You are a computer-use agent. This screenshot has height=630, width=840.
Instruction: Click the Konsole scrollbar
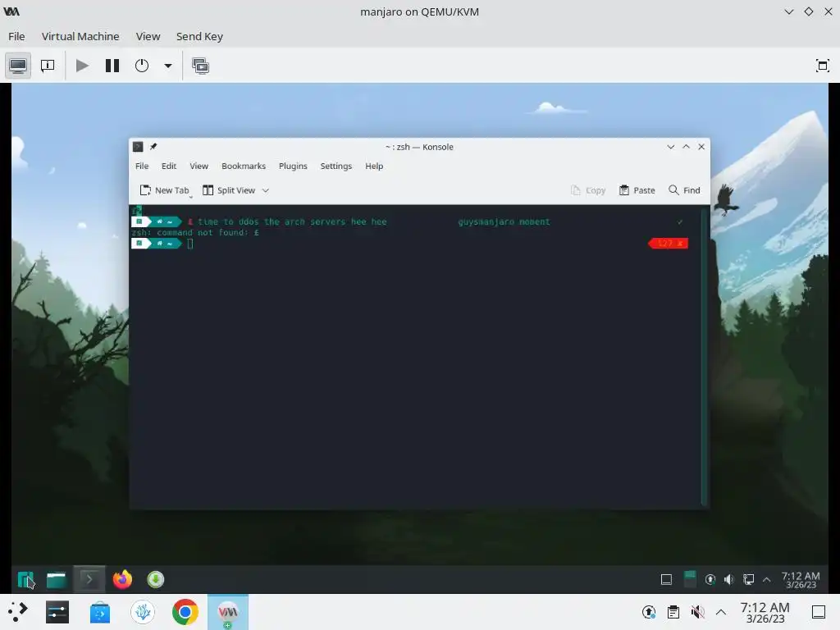click(x=704, y=356)
